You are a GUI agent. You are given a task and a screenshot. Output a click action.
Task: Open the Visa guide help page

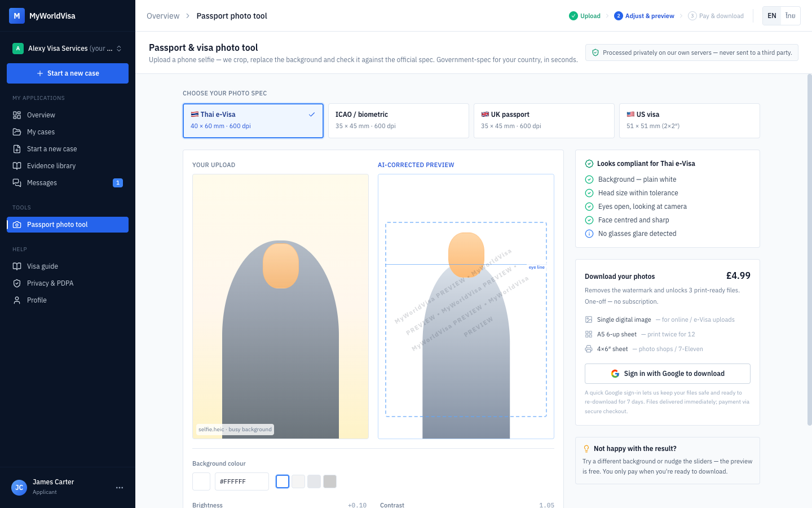pos(68,266)
